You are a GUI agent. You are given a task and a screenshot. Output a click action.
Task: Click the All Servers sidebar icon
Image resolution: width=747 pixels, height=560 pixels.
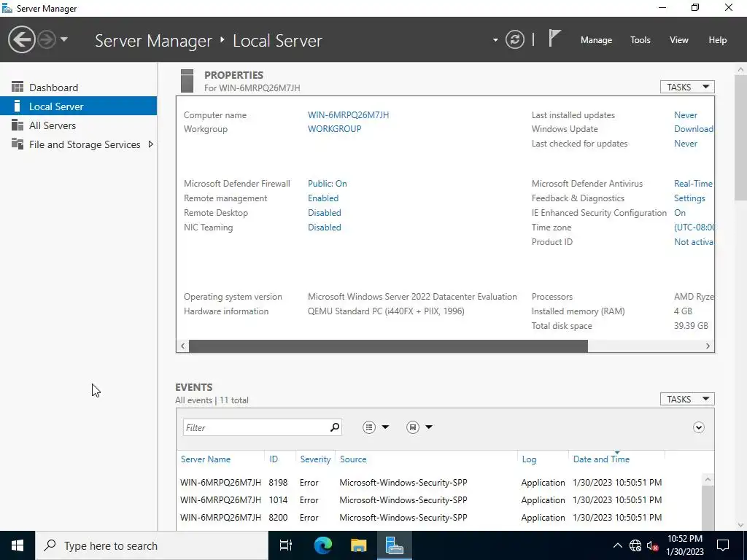[x=18, y=125]
